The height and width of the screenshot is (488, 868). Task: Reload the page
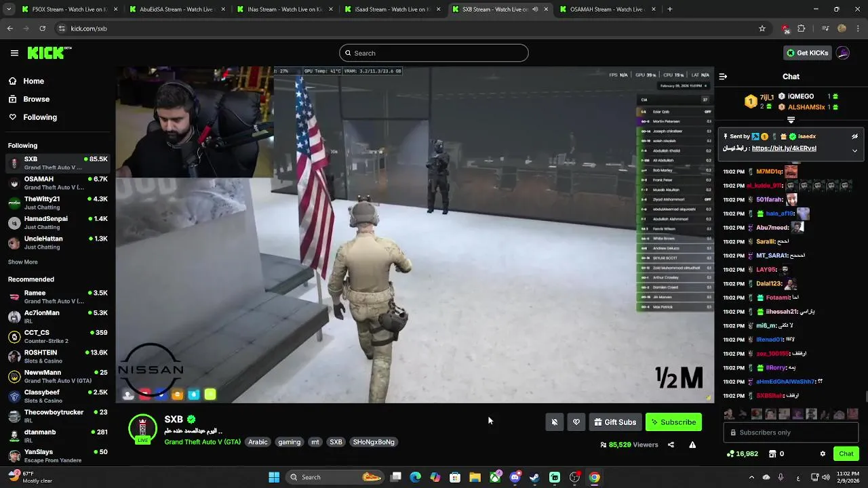coord(42,28)
